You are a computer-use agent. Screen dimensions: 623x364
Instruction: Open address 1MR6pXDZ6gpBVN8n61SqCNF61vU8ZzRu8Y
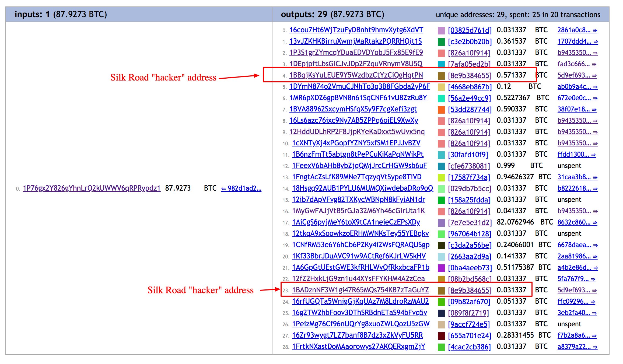pyautogui.click(x=358, y=97)
